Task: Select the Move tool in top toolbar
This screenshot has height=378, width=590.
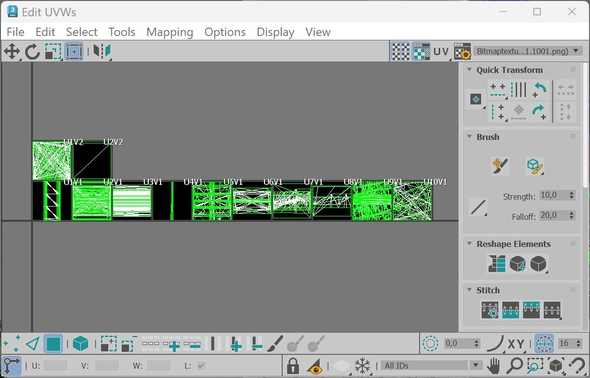Action: (12, 51)
